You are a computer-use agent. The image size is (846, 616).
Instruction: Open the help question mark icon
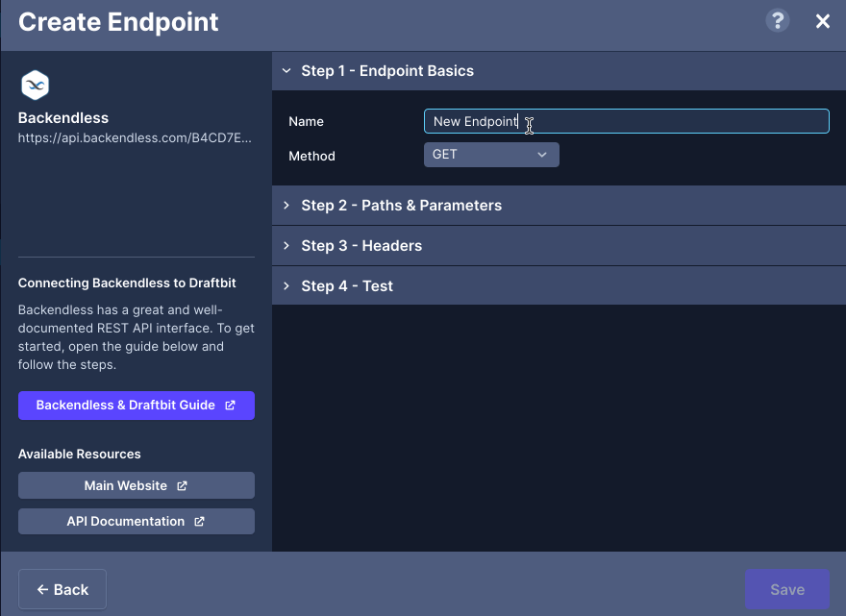[x=778, y=21]
